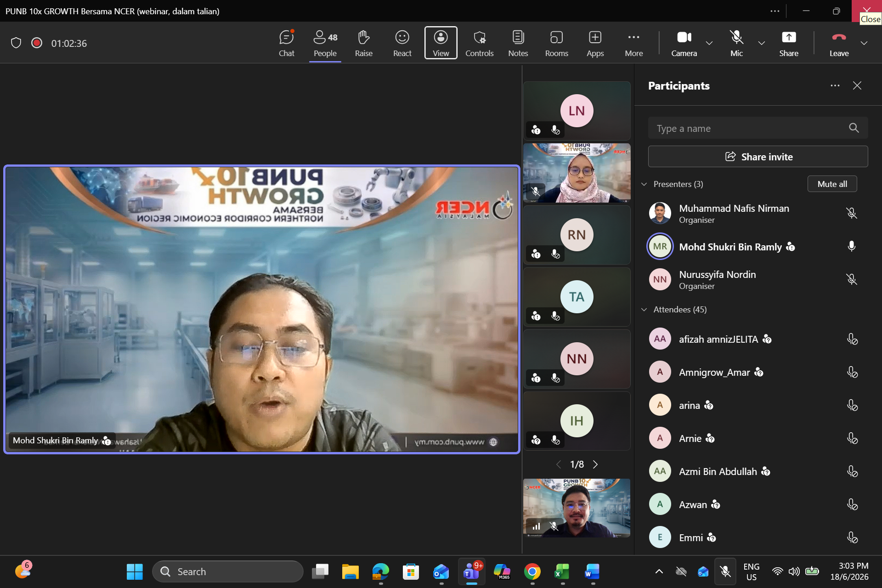
Task: Click the participant search magnifier icon
Action: (x=854, y=128)
